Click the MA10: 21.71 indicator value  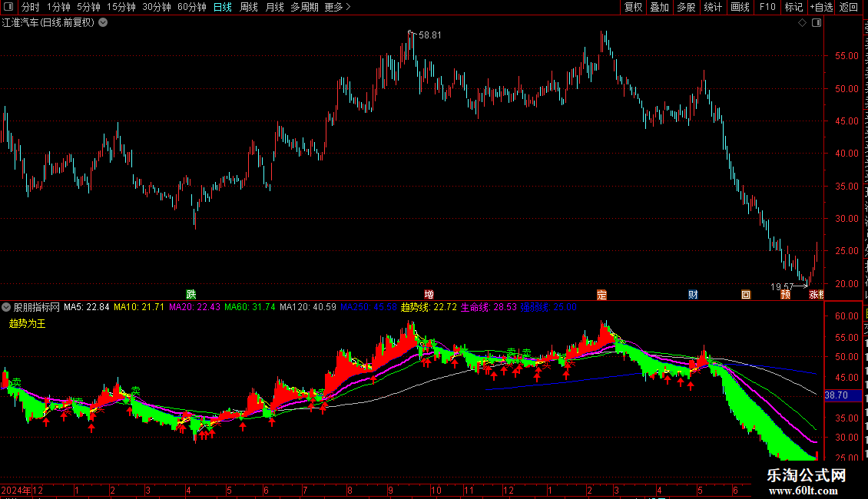139,307
